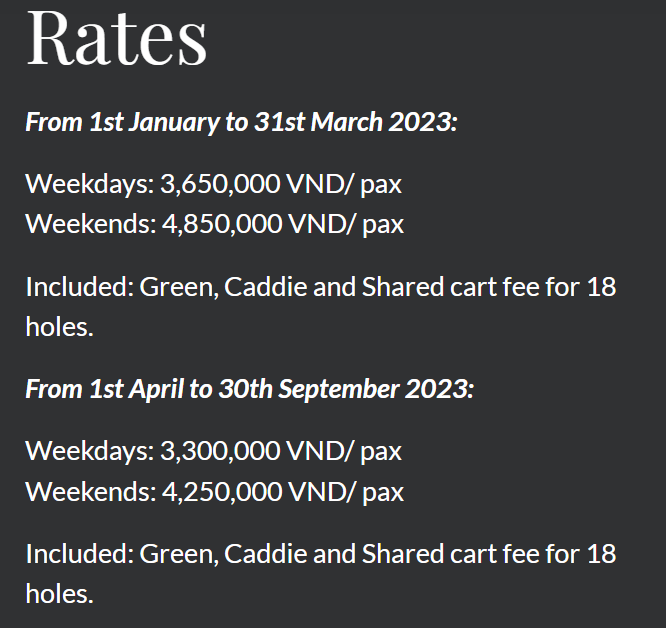Click the Weekdays 3,300,000 VND rate line
The image size is (666, 628).
click(x=214, y=451)
